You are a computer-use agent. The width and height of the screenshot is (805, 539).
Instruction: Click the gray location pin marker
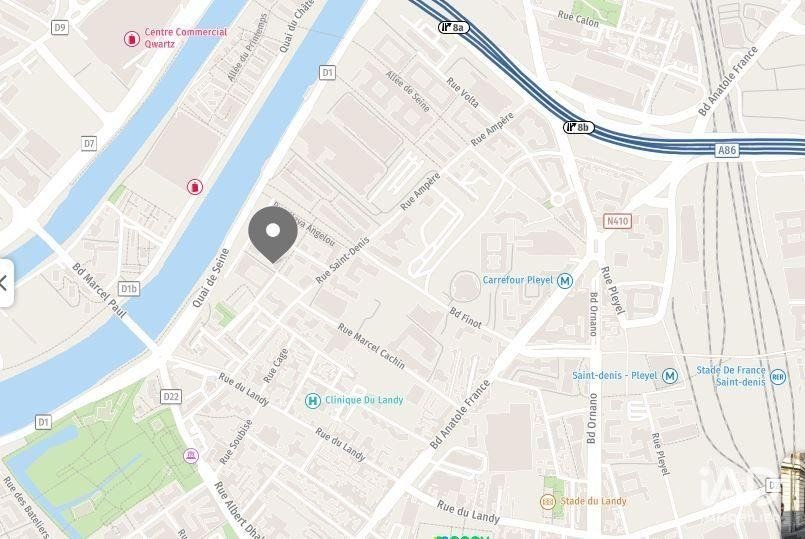[x=273, y=235]
